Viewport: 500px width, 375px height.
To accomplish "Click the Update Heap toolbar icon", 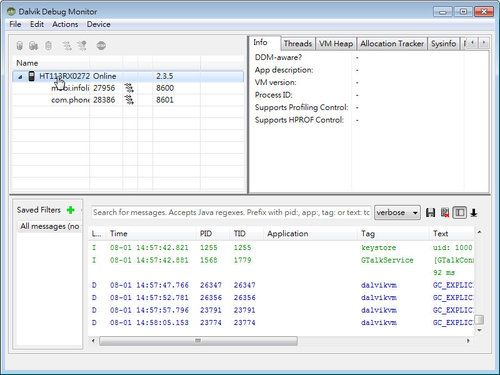I will [20, 46].
